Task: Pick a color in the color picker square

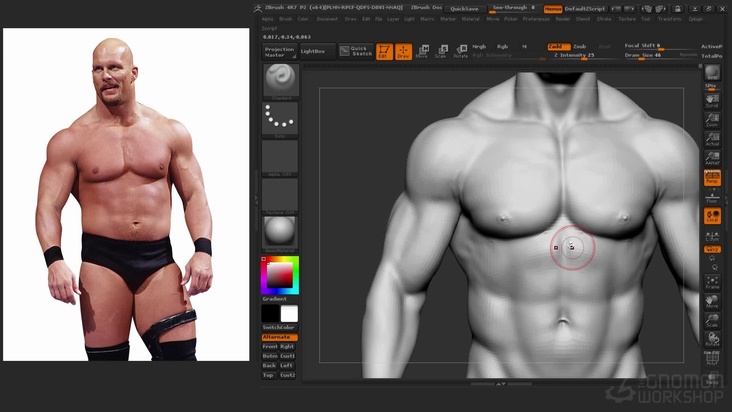Action: (x=279, y=275)
